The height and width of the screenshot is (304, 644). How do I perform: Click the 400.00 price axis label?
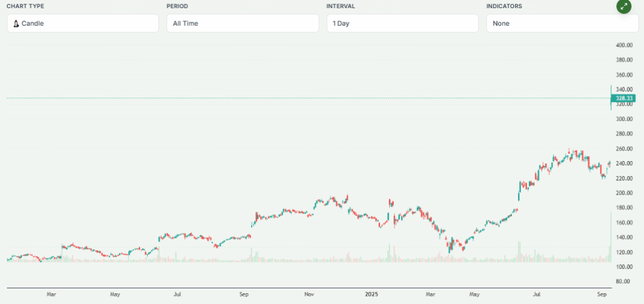[624, 45]
